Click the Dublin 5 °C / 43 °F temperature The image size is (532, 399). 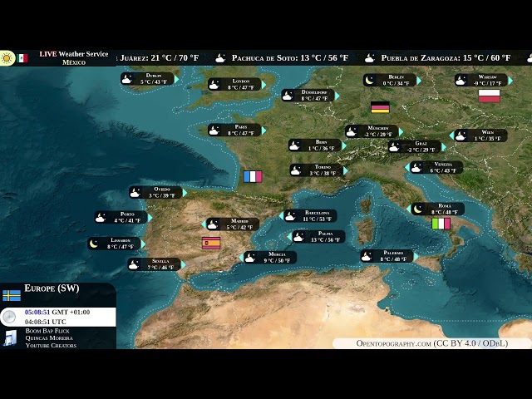click(154, 82)
